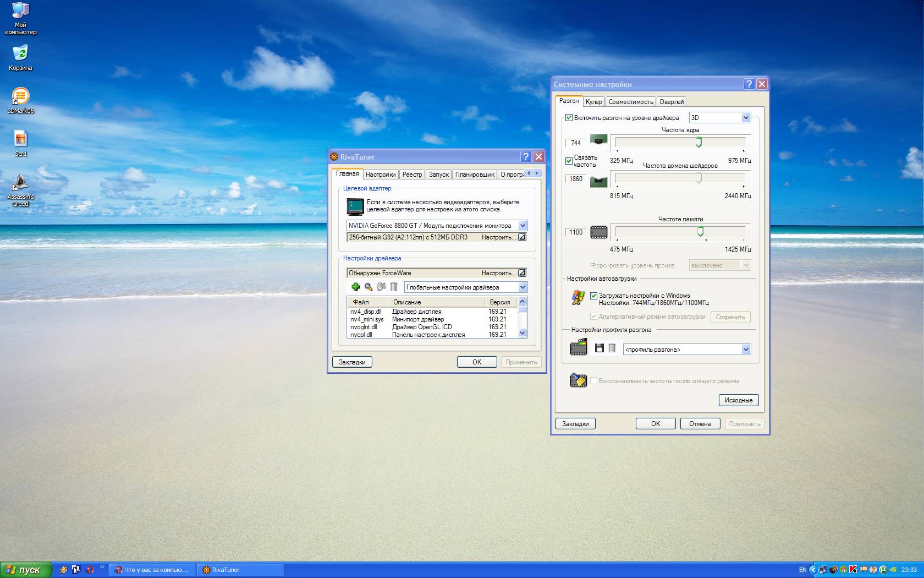Screen dimensions: 924x578
Task: Switch to Реестр tab in RivaTuner
Action: click(412, 175)
